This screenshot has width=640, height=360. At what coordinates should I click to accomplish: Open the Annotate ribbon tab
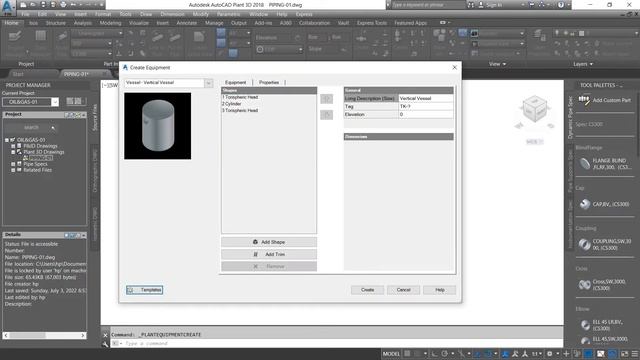[187, 23]
